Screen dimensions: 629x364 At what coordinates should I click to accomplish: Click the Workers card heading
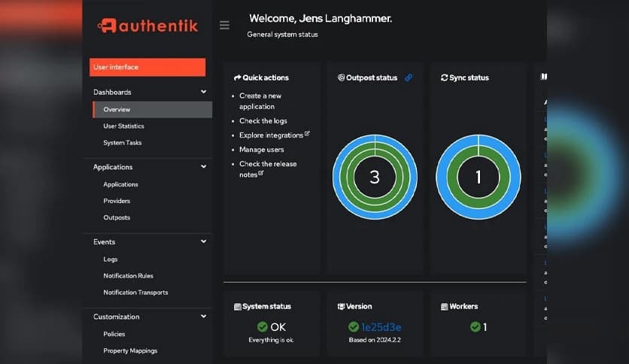[463, 306]
